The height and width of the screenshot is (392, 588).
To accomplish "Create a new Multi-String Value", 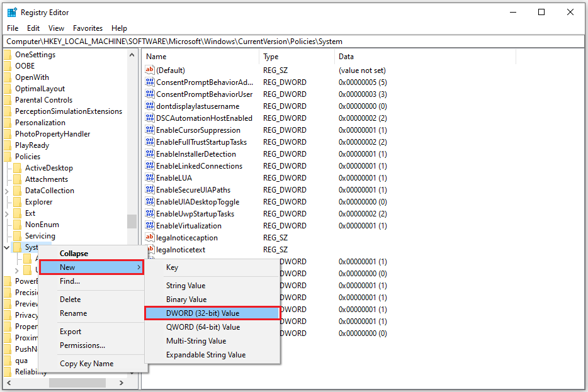I will 212,341.
